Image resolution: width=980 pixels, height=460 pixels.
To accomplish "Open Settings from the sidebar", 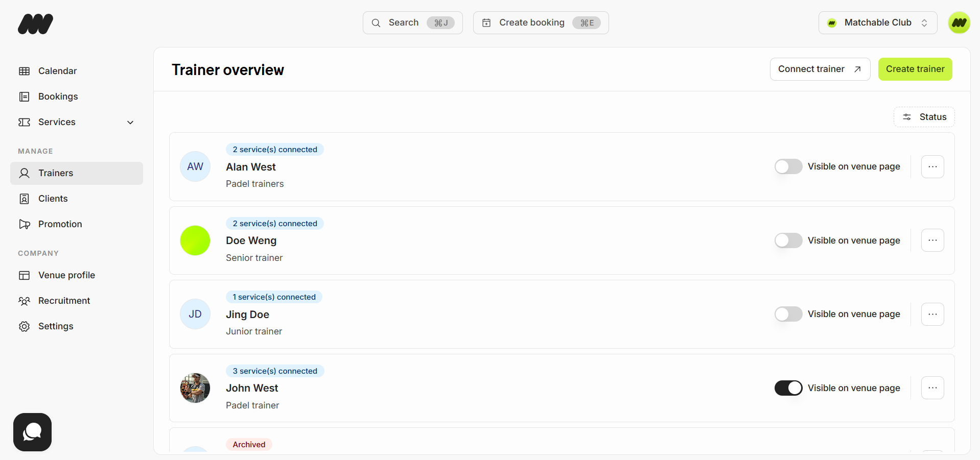I will click(x=77, y=326).
